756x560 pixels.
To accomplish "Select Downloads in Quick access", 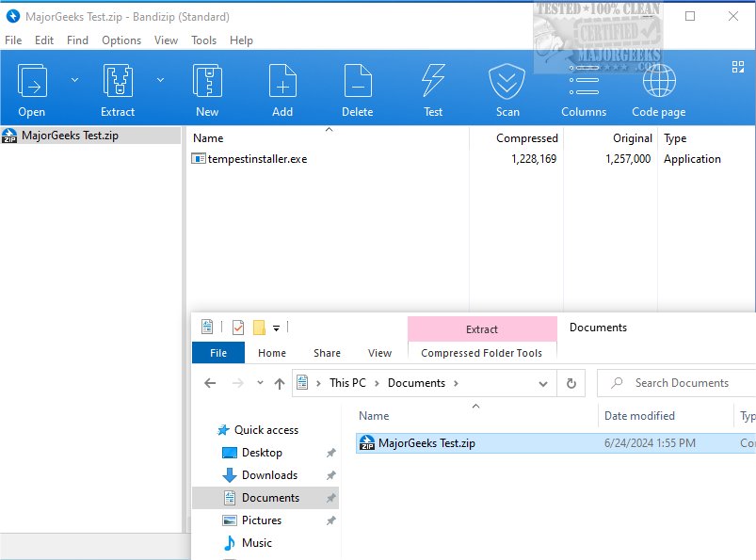I will click(269, 475).
